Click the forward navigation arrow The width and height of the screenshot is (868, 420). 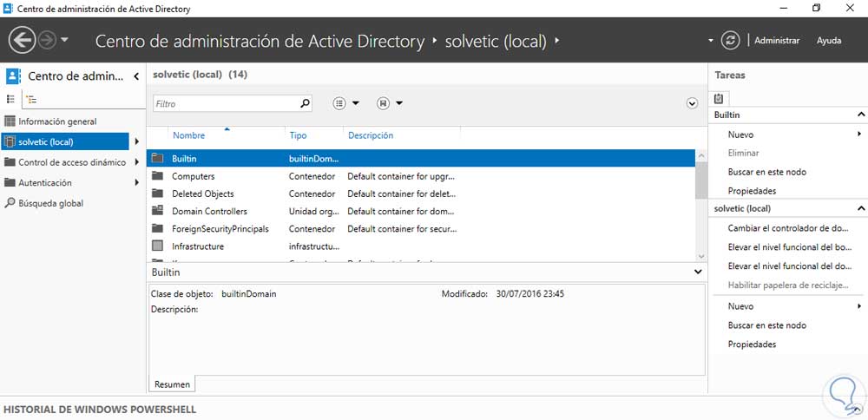[x=47, y=41]
